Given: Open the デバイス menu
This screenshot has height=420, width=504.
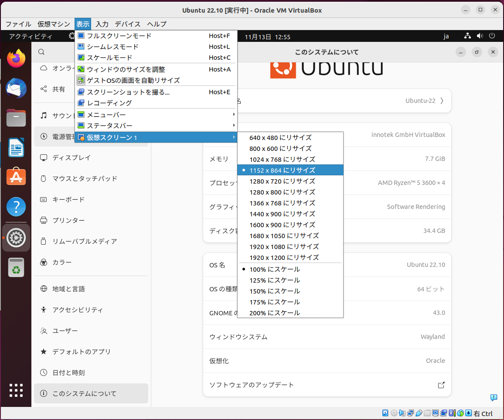Looking at the screenshot, I should (128, 24).
